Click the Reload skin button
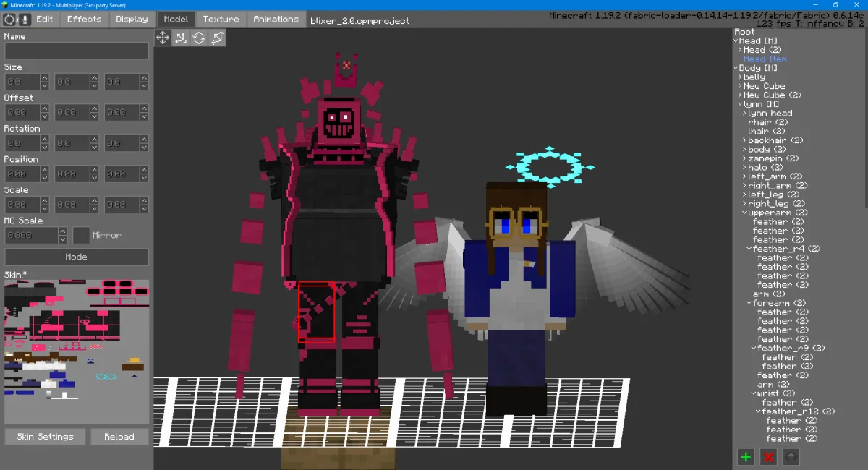 [119, 437]
